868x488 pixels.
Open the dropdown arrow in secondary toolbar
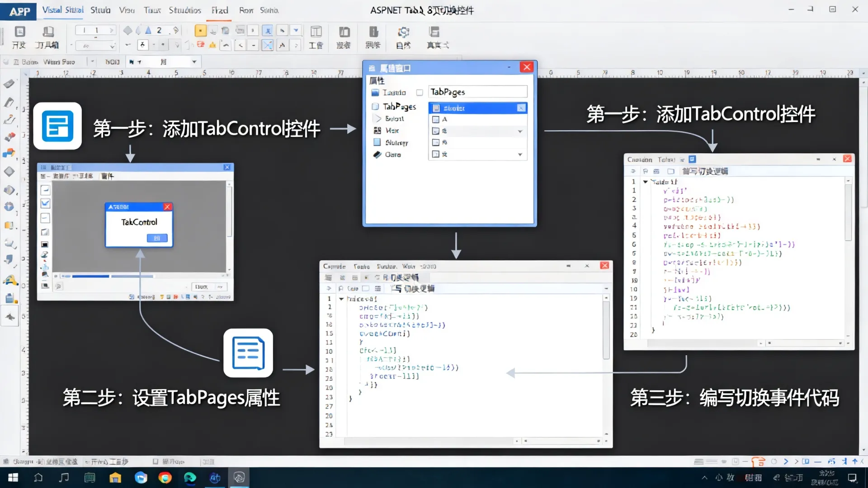coord(194,62)
